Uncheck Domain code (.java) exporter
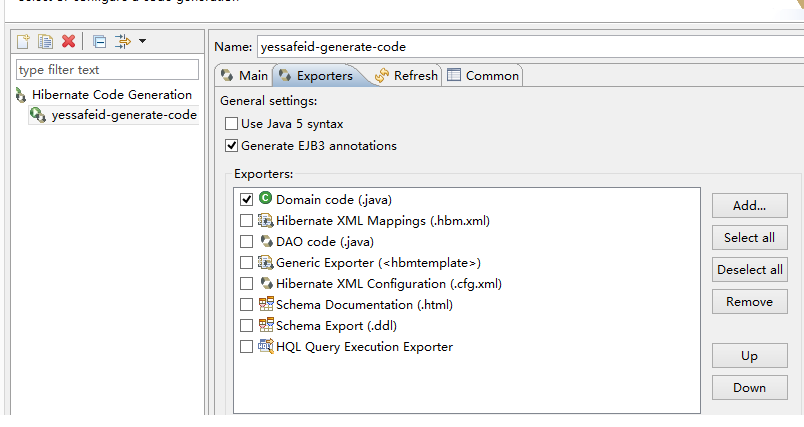 pos(247,199)
